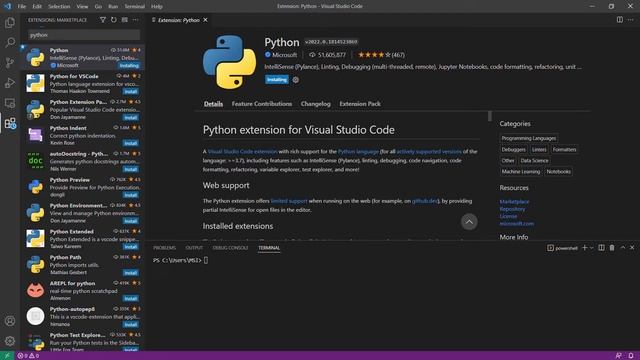Kill terminal with trash icon
The height and width of the screenshot is (360, 640).
click(612, 248)
